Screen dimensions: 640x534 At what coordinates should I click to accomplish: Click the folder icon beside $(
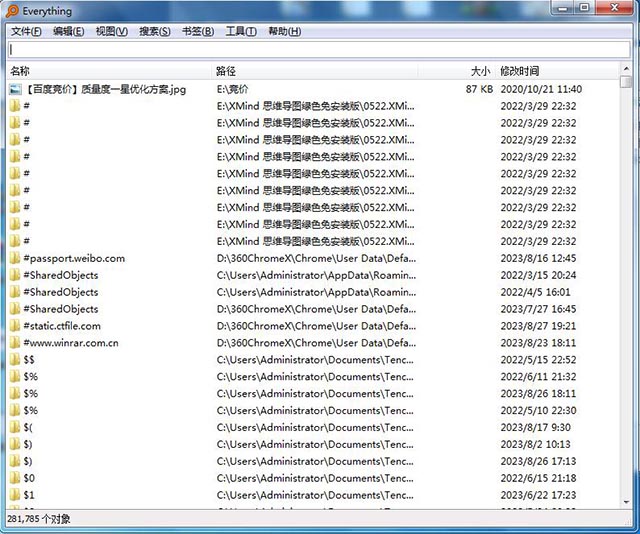(15, 427)
